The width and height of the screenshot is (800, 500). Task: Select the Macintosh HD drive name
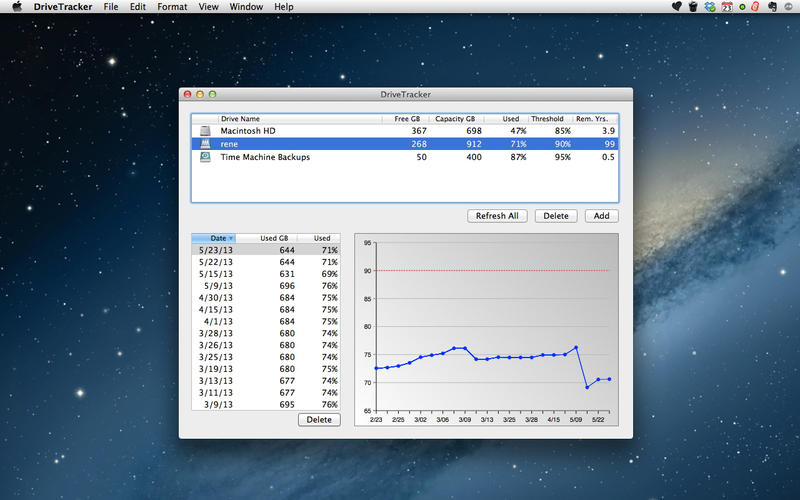pos(248,131)
